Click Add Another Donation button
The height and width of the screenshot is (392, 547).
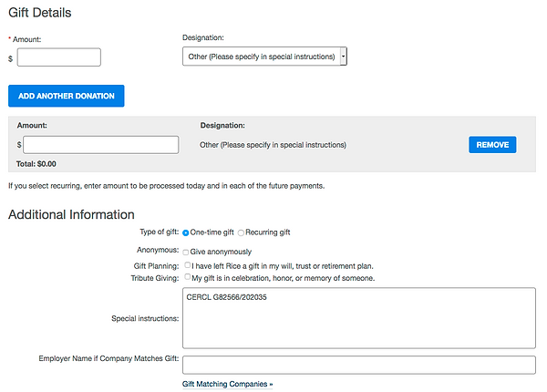tap(67, 96)
